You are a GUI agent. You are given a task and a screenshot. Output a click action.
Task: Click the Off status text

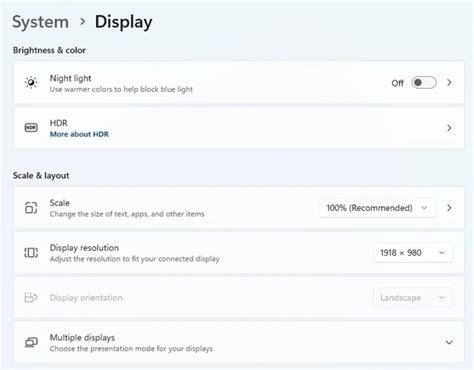[397, 83]
